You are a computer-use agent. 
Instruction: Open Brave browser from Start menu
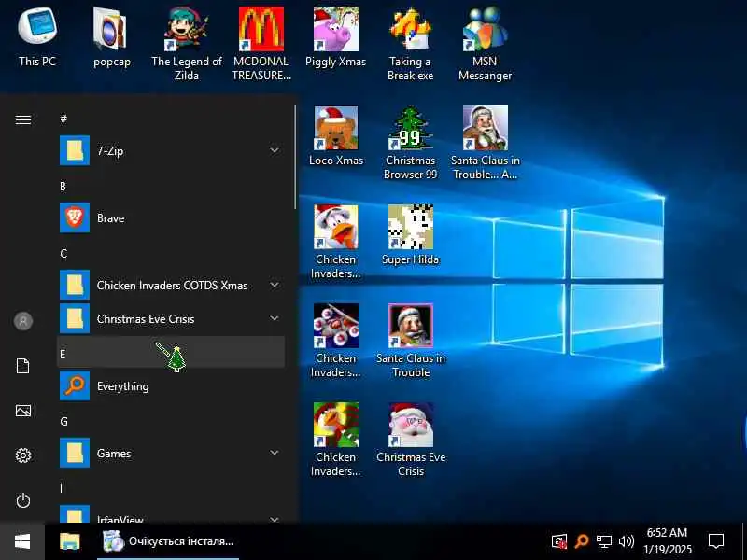(171, 217)
